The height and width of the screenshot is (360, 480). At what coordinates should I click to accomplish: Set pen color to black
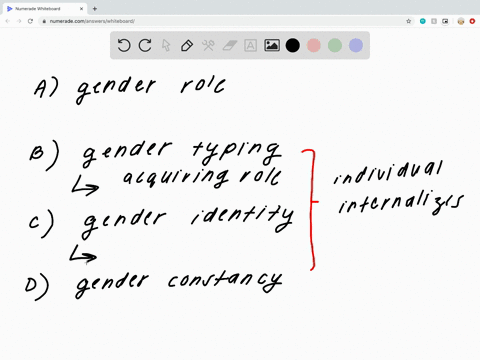click(293, 45)
